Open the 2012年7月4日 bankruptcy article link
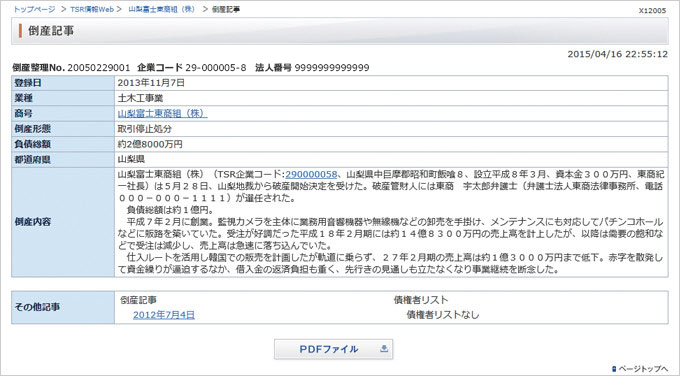The width and height of the screenshot is (680, 376). (x=164, y=315)
